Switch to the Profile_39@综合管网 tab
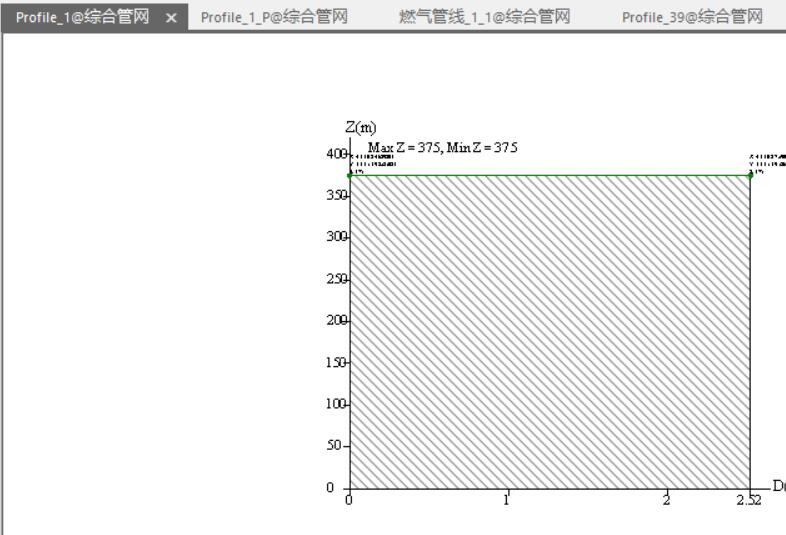Viewport: 786px width, 535px height. 692,18
